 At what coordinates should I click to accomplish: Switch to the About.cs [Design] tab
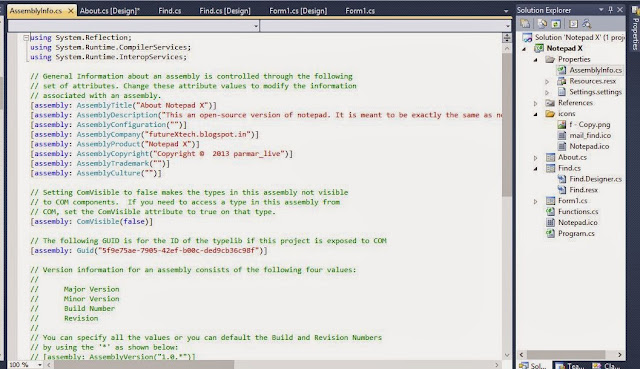click(110, 11)
